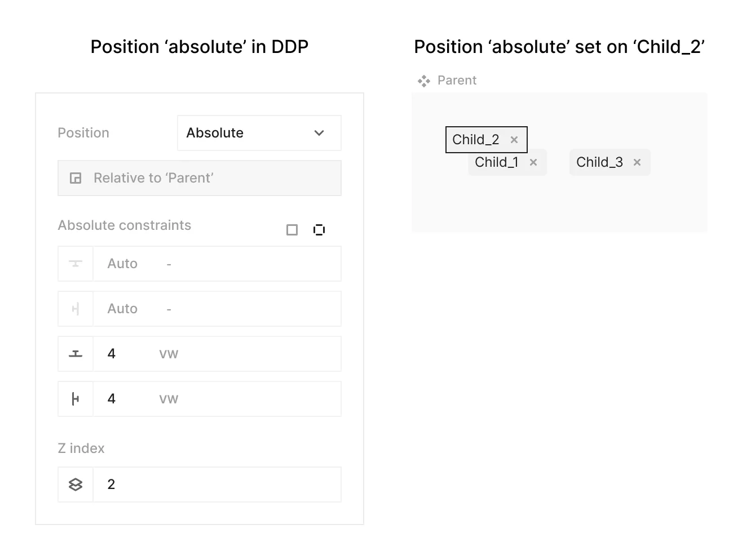Click the Z index value field

point(217,485)
